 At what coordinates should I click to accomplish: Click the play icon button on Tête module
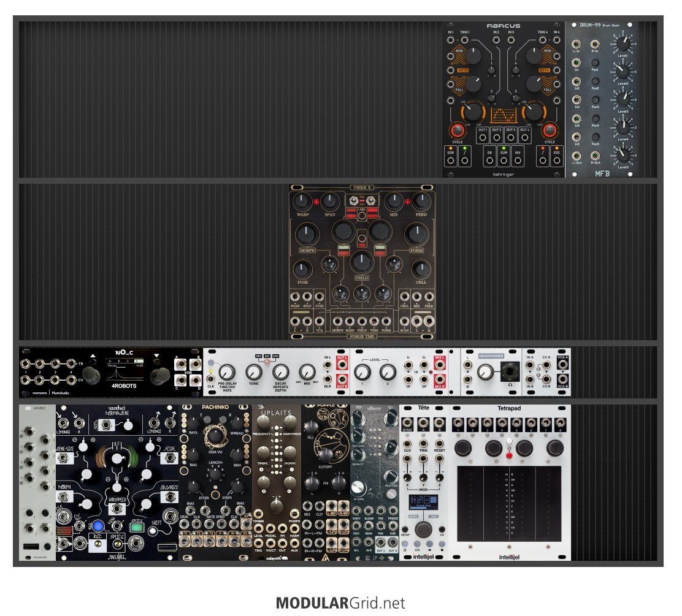point(430,544)
